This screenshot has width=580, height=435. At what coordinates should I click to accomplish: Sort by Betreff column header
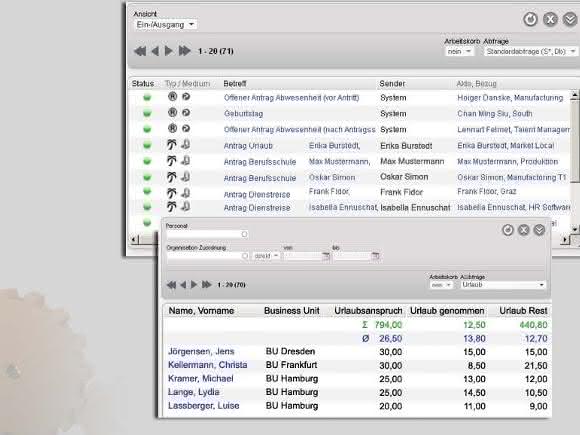pyautogui.click(x=235, y=84)
